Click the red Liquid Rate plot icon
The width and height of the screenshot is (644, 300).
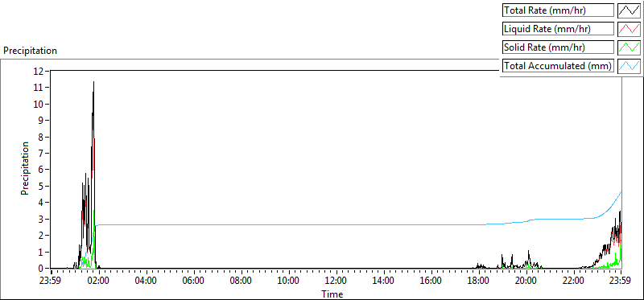pyautogui.click(x=629, y=29)
